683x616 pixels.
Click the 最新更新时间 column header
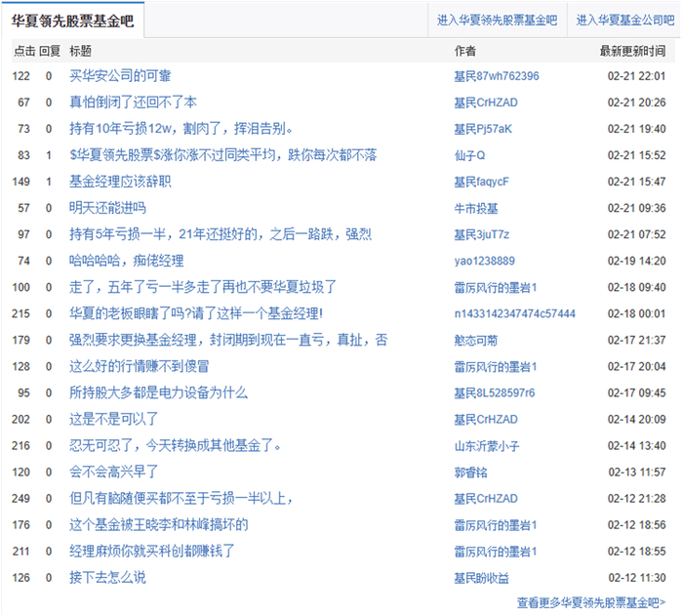(x=633, y=51)
